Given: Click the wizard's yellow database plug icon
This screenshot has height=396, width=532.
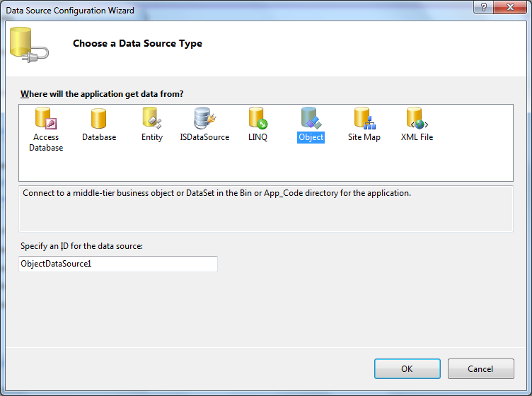Looking at the screenshot, I should click(x=29, y=44).
